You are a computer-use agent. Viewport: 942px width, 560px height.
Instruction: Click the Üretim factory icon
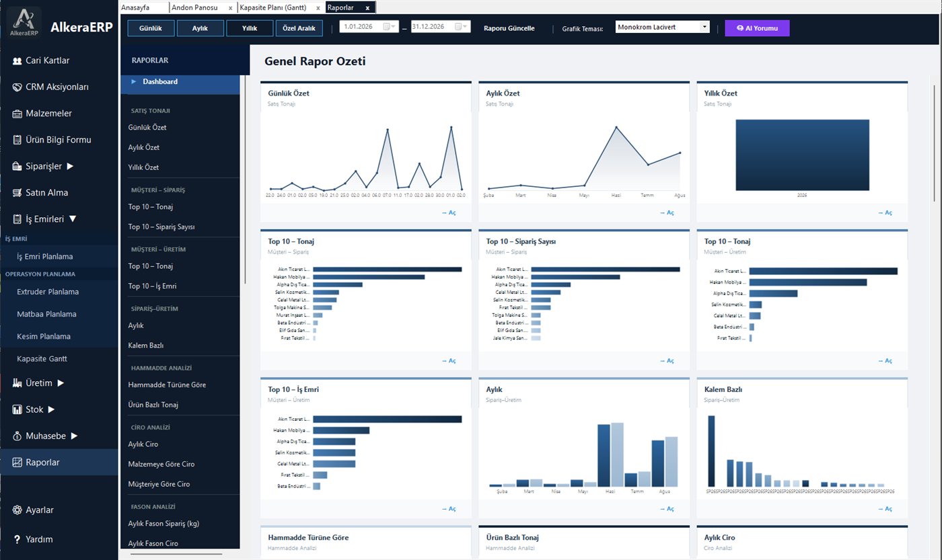click(17, 383)
